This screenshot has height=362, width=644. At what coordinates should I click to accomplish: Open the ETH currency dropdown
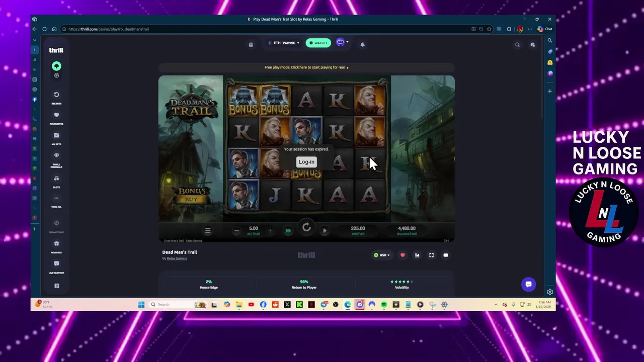tap(284, 43)
